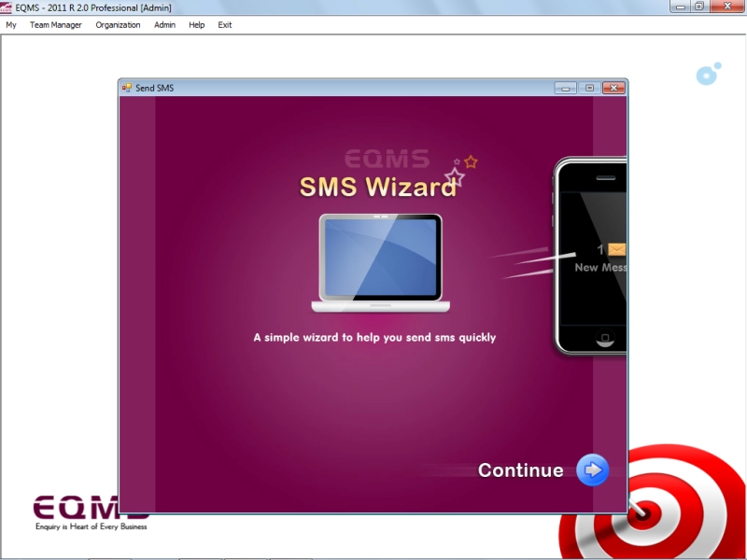Click the stars decoration beside SMS Wizard
The image size is (747, 560).
461,169
